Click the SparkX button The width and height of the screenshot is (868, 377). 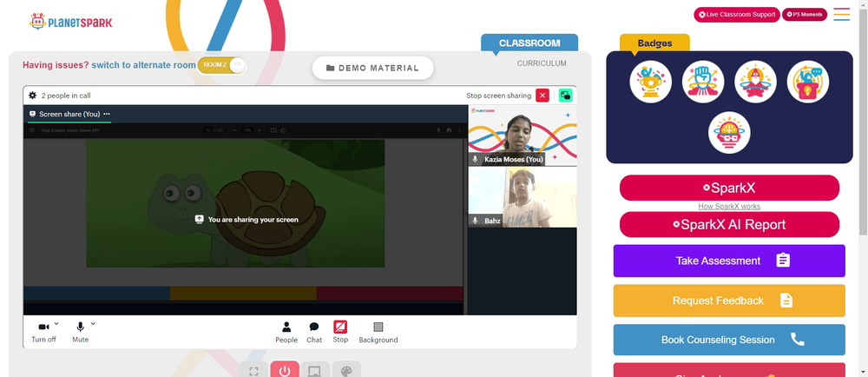coord(729,188)
